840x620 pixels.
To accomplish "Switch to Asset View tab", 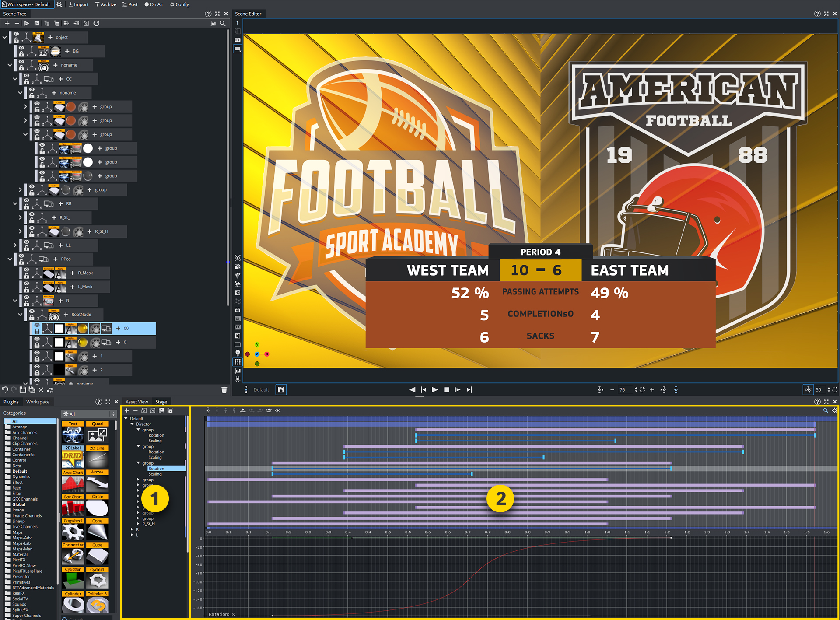I will (x=136, y=402).
